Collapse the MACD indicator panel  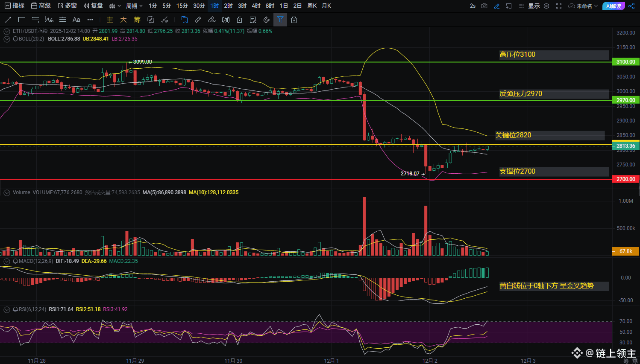pyautogui.click(x=6, y=261)
